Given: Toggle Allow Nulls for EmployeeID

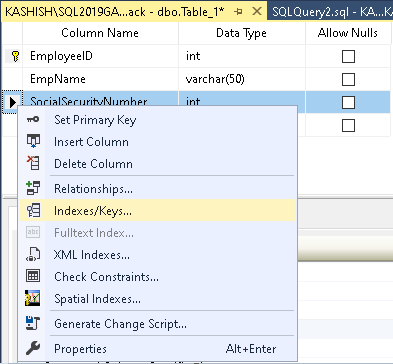Looking at the screenshot, I should tap(348, 56).
